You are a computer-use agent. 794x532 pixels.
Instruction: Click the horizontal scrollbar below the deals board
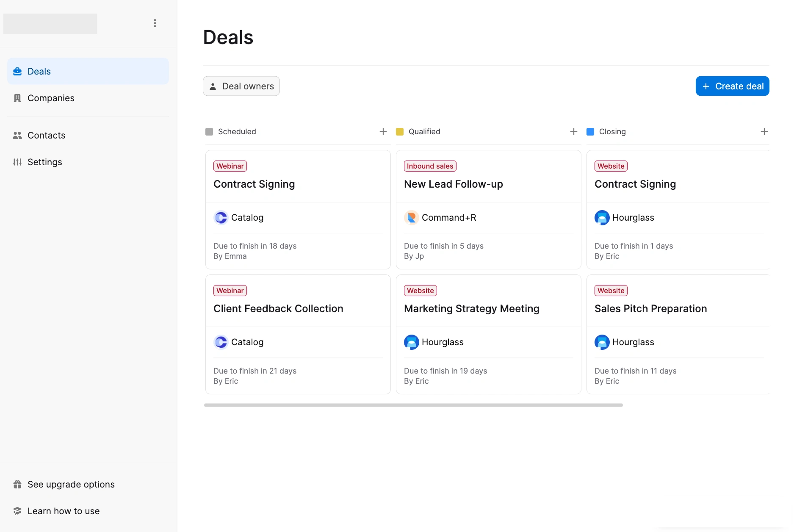click(413, 405)
